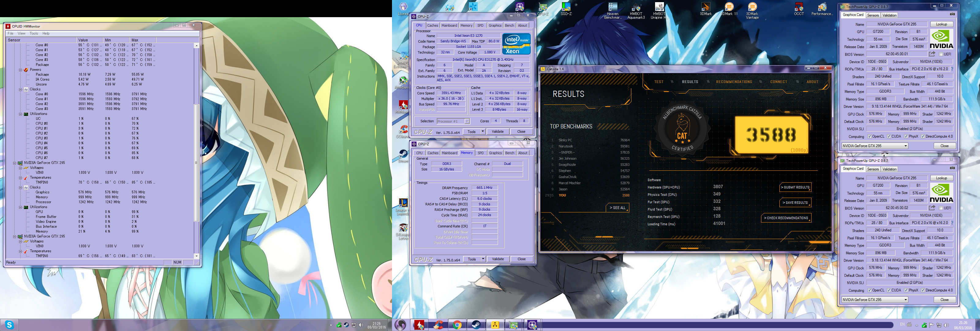Click Lookup button in top GPU-Z
This screenshot has height=331, width=980.
tap(942, 24)
